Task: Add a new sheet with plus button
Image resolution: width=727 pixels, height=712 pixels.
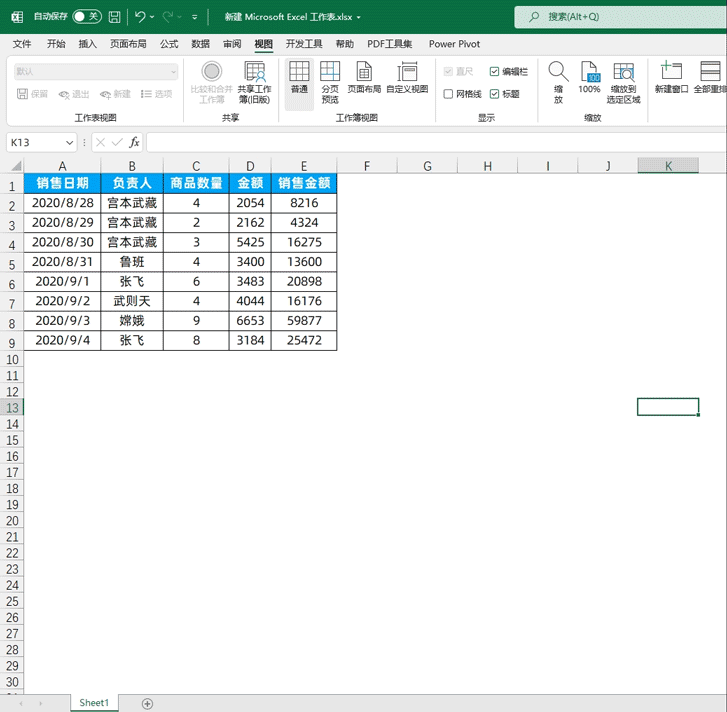Action: 147,704
